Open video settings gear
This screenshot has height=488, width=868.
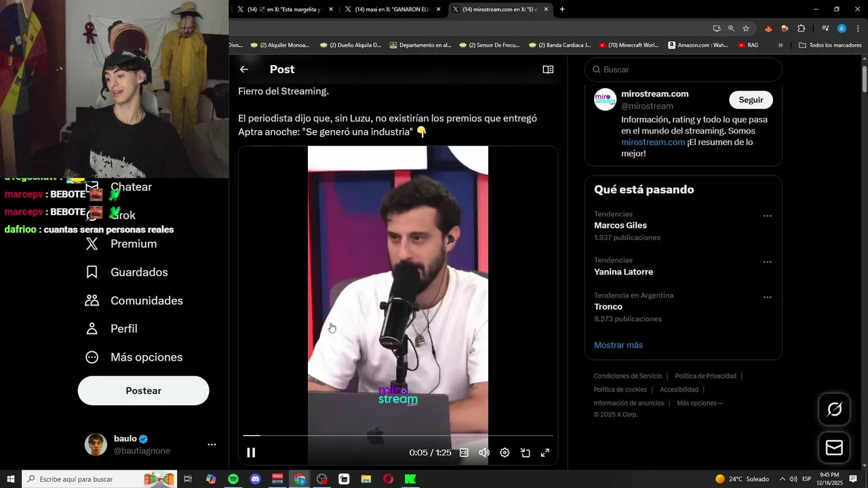click(505, 453)
